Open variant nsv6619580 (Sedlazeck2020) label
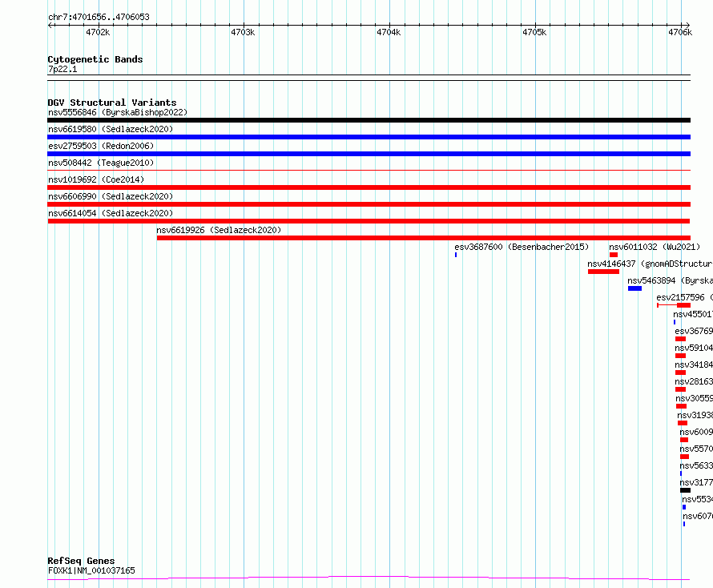The width and height of the screenshot is (713, 588). tap(111, 129)
